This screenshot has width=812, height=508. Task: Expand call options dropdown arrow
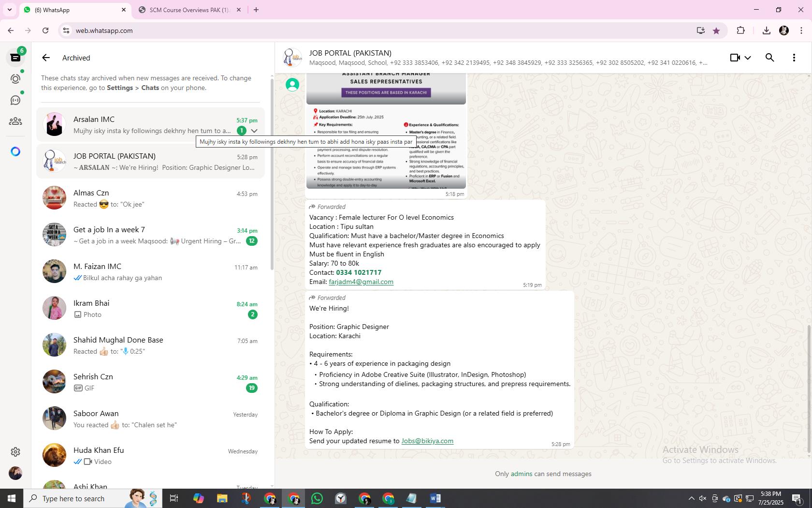point(748,58)
